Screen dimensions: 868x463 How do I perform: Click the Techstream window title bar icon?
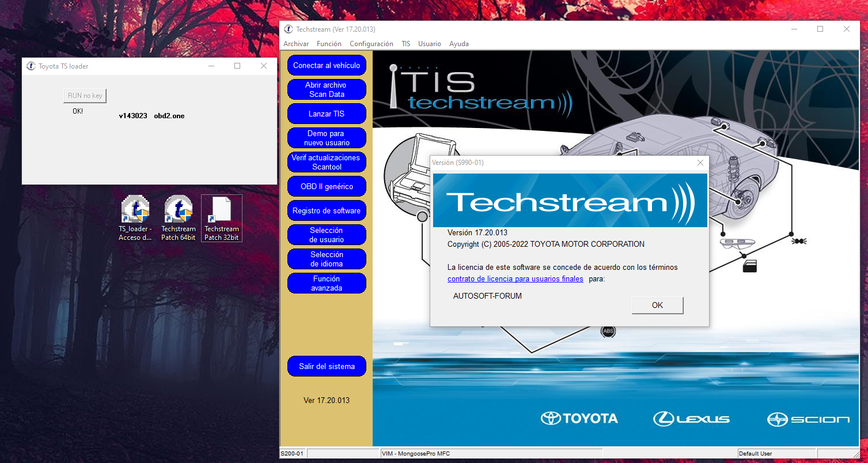click(x=289, y=29)
